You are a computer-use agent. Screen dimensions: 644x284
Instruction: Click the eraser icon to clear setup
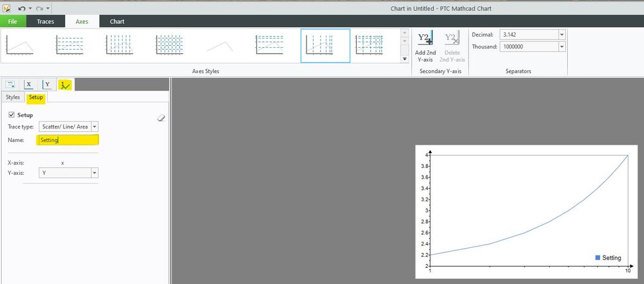161,118
